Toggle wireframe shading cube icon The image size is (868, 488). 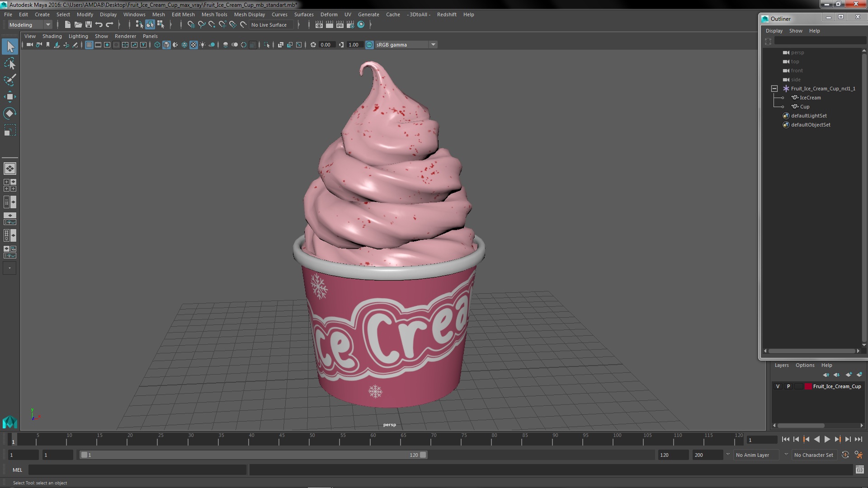point(157,45)
